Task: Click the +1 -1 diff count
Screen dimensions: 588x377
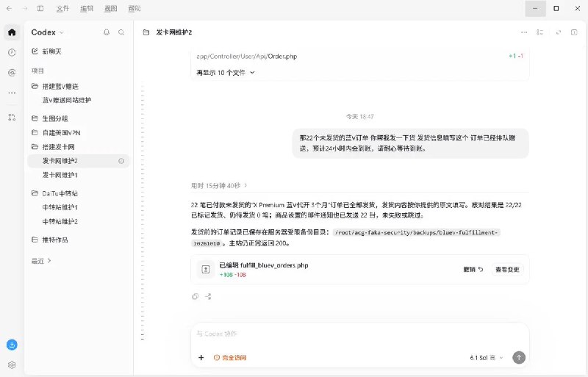Action: [x=516, y=56]
